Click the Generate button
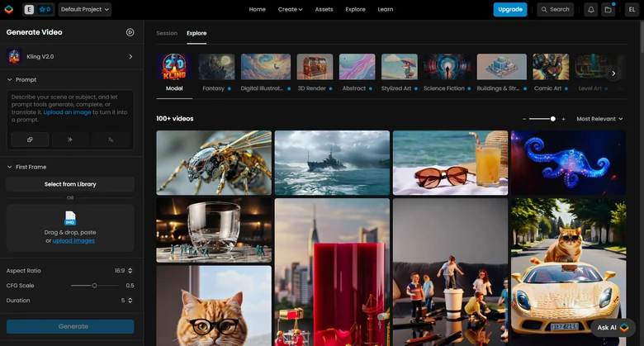This screenshot has height=346, width=644. 70,326
